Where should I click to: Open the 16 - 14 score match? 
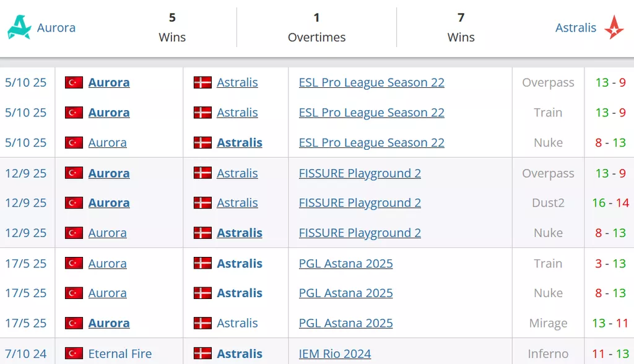point(610,203)
